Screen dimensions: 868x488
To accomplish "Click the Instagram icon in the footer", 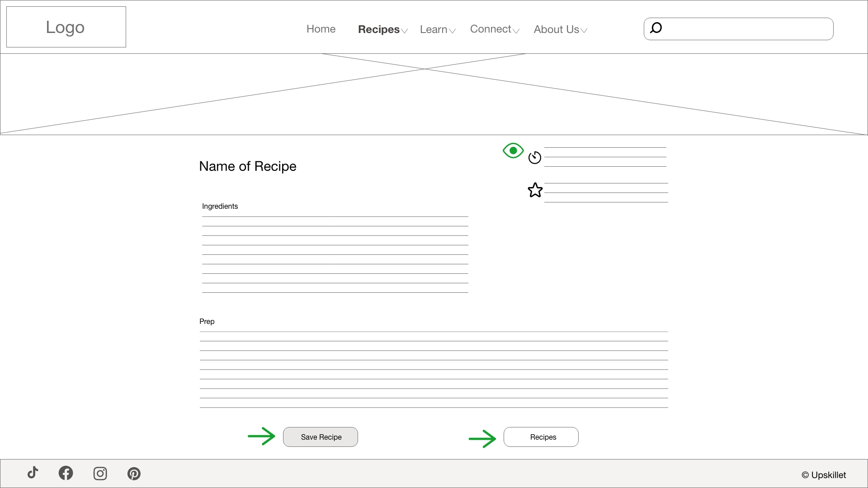I will [x=100, y=473].
